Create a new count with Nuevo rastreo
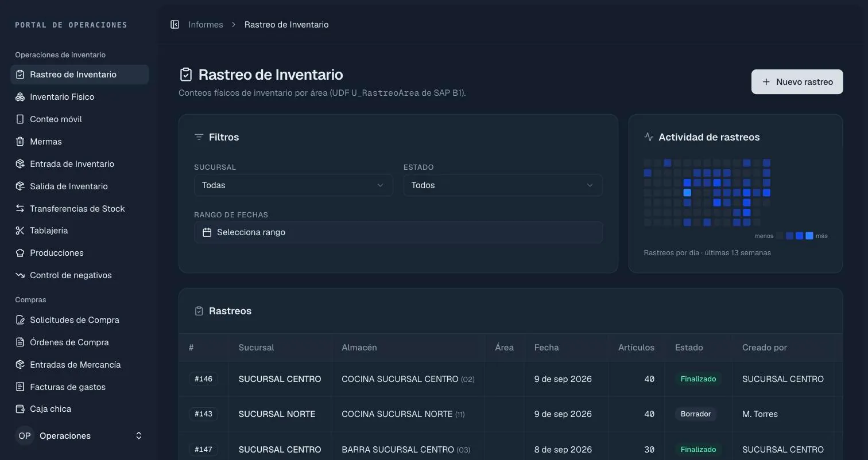Image resolution: width=868 pixels, height=460 pixels. pyautogui.click(x=797, y=82)
